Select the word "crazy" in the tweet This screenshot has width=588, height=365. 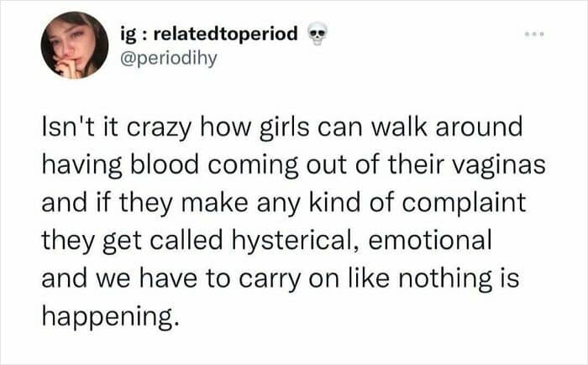click(160, 128)
